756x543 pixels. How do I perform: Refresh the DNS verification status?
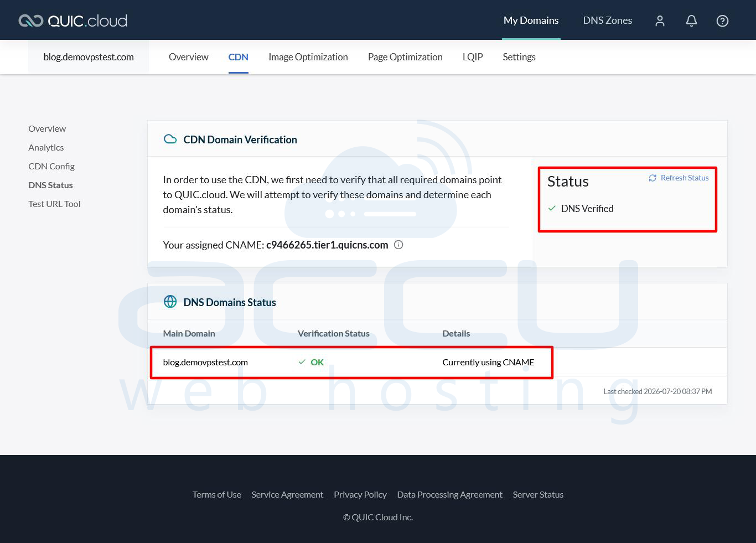coord(679,178)
